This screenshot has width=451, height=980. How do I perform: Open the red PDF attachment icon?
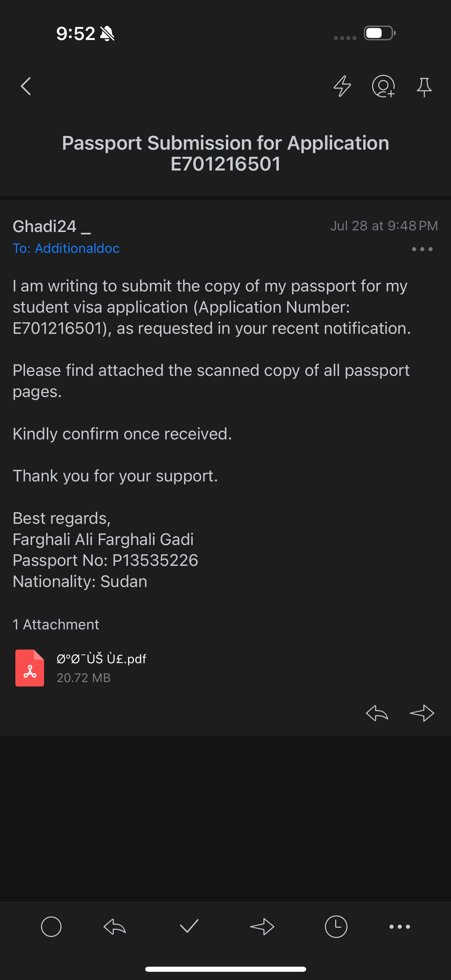[30, 668]
